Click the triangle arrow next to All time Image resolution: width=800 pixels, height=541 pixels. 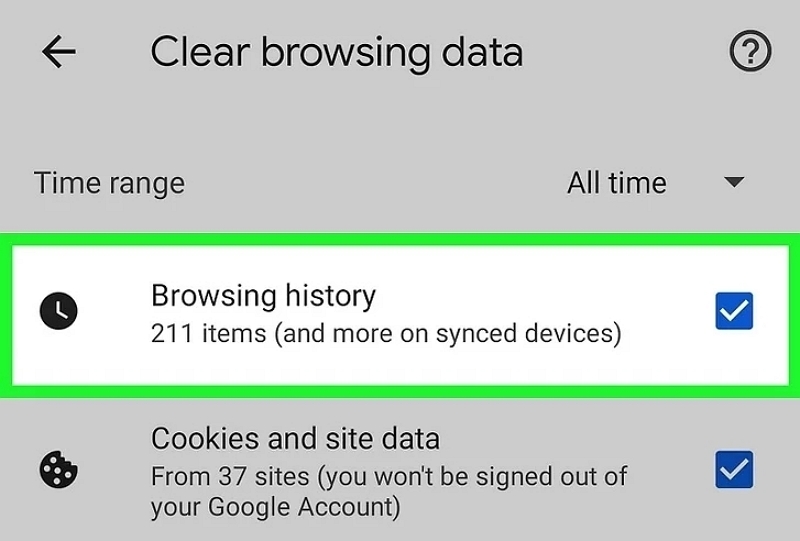coord(734,182)
